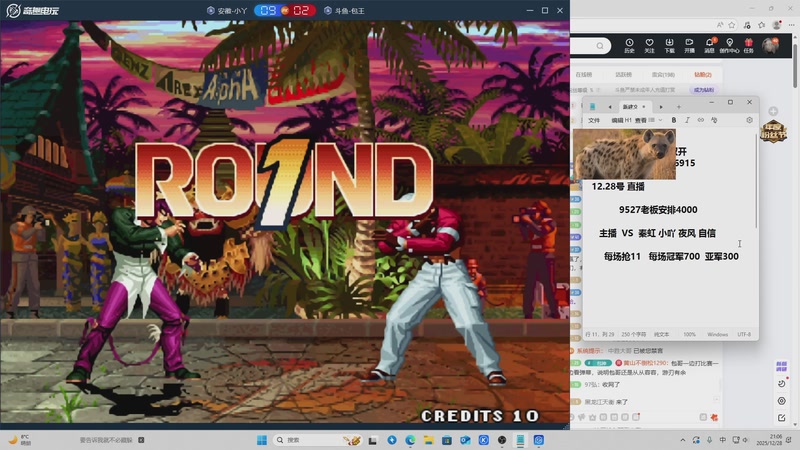Toggle bold in the notepad toolbar
800x450 pixels.
[673, 120]
